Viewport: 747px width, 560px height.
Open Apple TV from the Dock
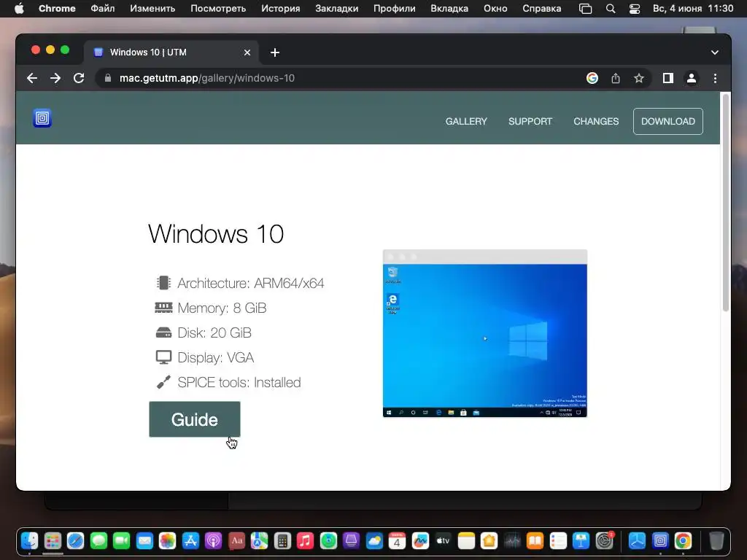443,540
